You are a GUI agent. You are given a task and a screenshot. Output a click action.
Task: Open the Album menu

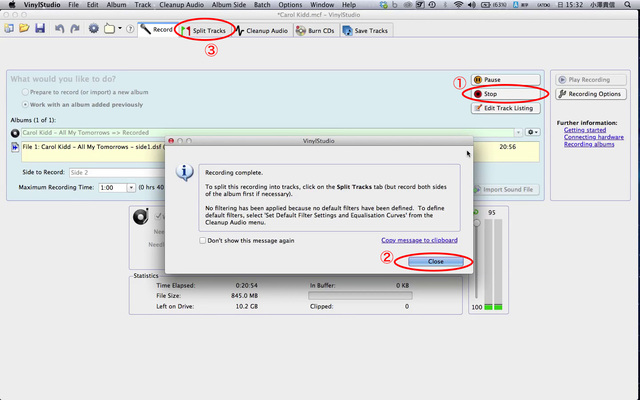click(x=116, y=5)
